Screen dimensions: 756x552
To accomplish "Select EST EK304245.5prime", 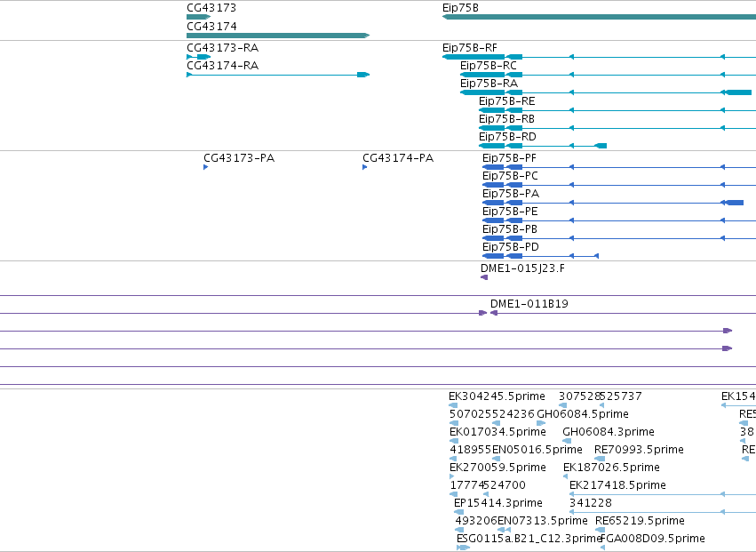I will 497,396.
